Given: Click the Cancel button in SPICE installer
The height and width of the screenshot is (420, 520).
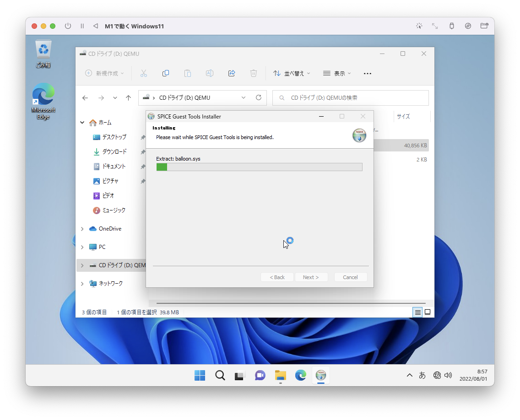Looking at the screenshot, I should 350,277.
